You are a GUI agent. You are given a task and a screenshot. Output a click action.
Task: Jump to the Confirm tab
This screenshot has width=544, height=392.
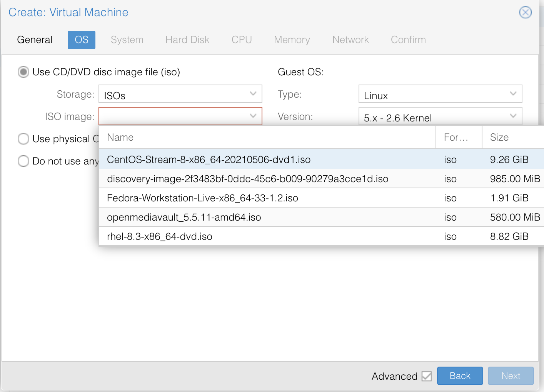(x=408, y=40)
